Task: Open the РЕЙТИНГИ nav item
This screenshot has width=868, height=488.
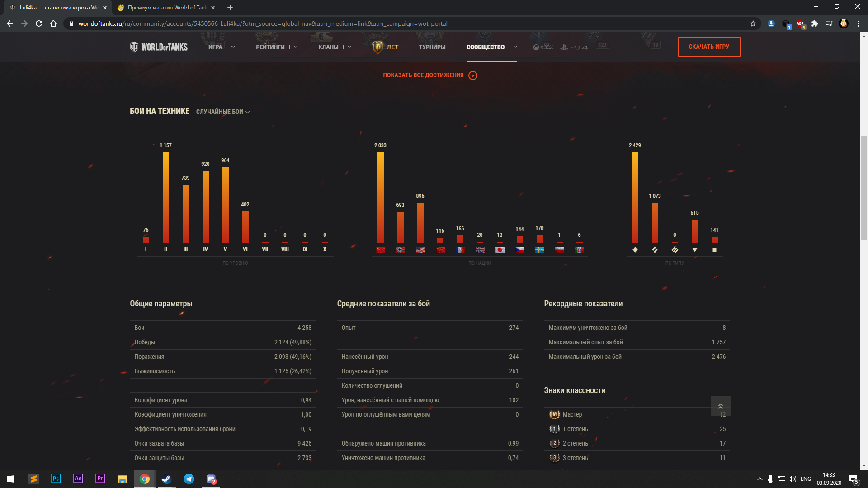Action: [270, 47]
